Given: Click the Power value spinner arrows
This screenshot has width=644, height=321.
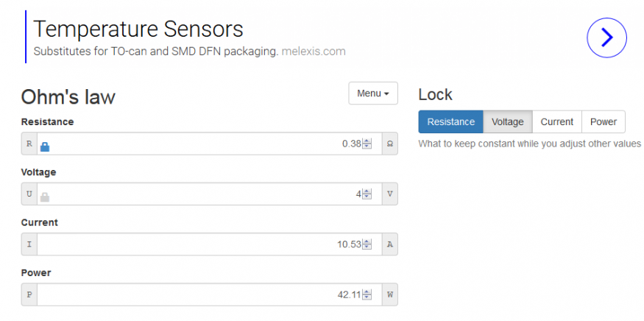Looking at the screenshot, I should (x=367, y=294).
